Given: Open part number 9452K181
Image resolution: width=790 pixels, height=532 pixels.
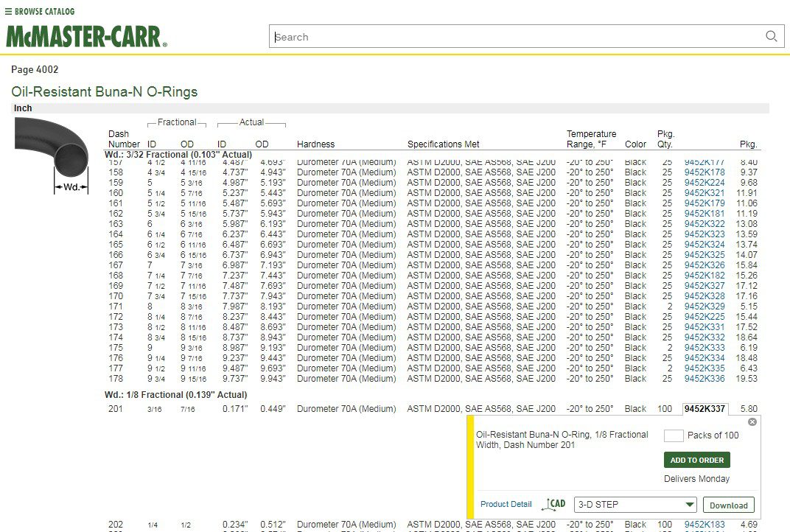Looking at the screenshot, I should [x=705, y=214].
